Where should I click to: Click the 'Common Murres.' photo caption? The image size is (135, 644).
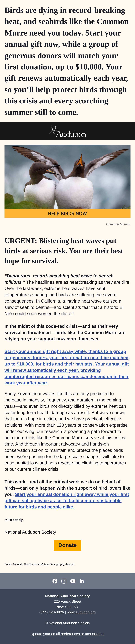point(118,224)
